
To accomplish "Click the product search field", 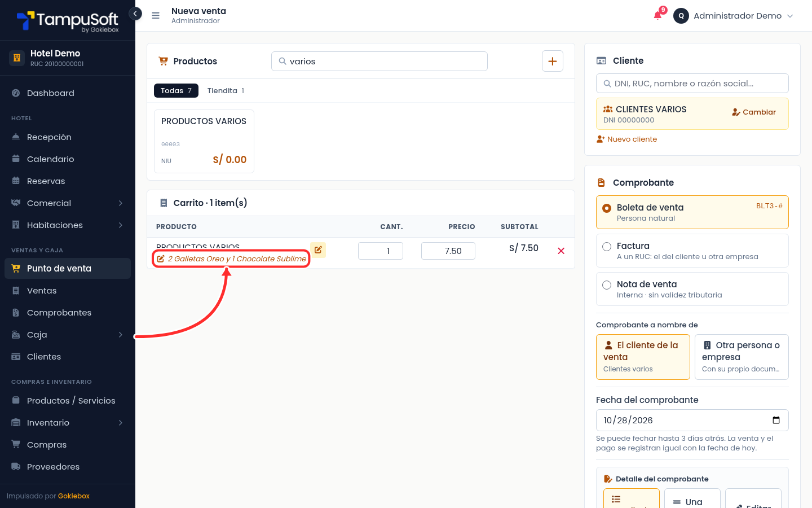I will [x=379, y=62].
